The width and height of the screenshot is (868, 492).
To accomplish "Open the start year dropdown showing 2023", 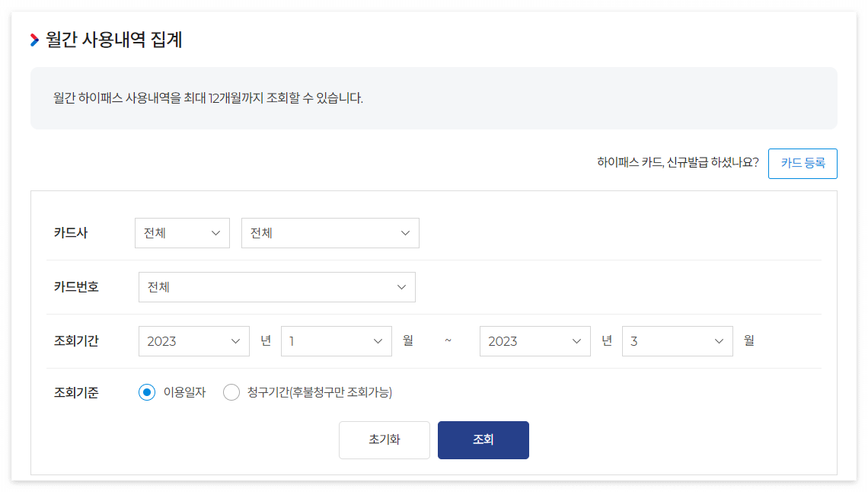I will click(x=194, y=340).
